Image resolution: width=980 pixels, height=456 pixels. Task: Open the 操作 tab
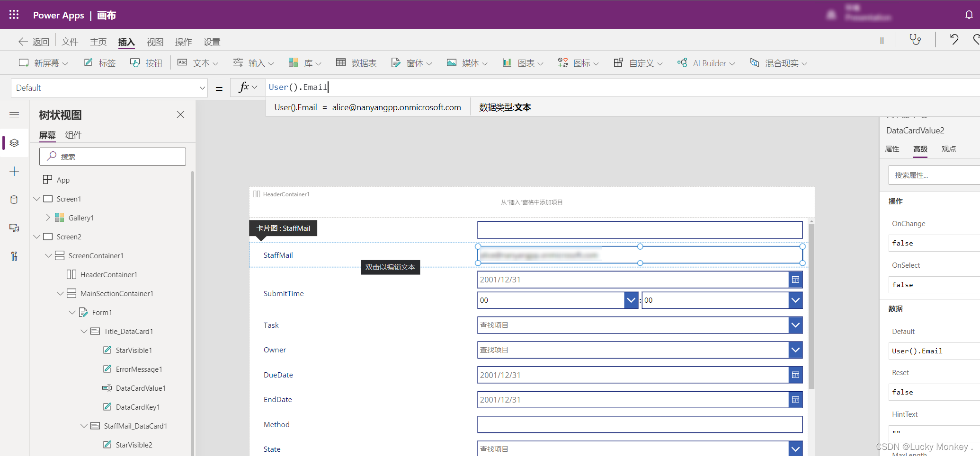183,42
